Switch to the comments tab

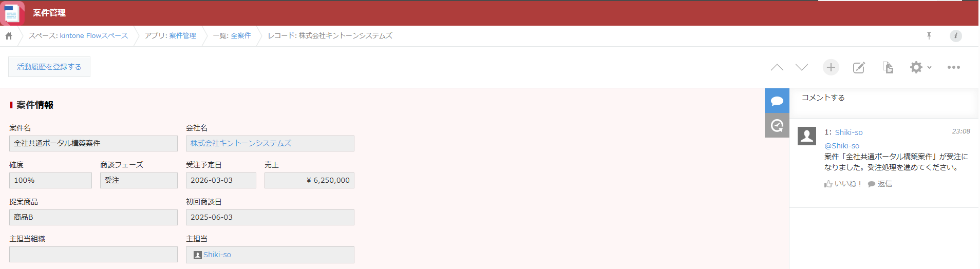(777, 101)
